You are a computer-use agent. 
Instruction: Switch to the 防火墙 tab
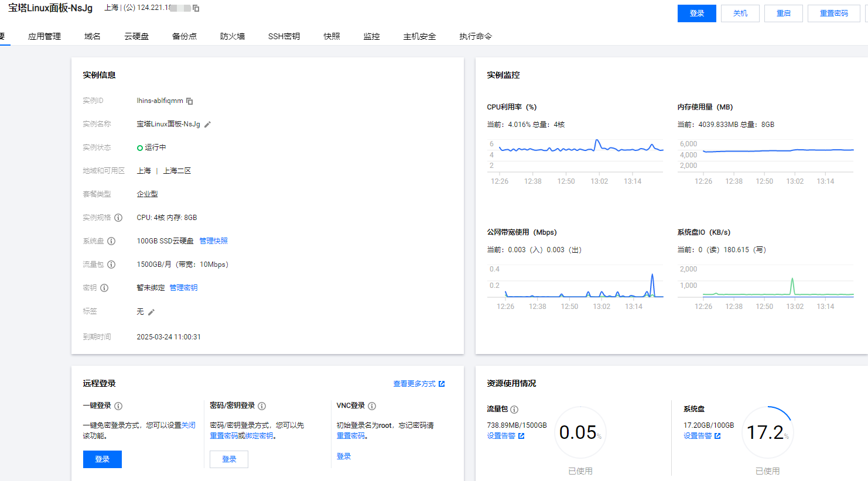pos(233,36)
